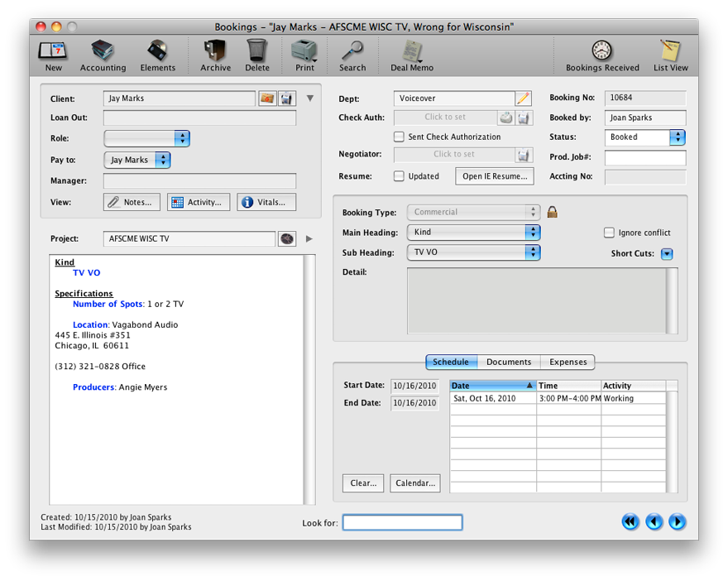
Task: Switch to the Expenses tab
Action: tap(568, 363)
